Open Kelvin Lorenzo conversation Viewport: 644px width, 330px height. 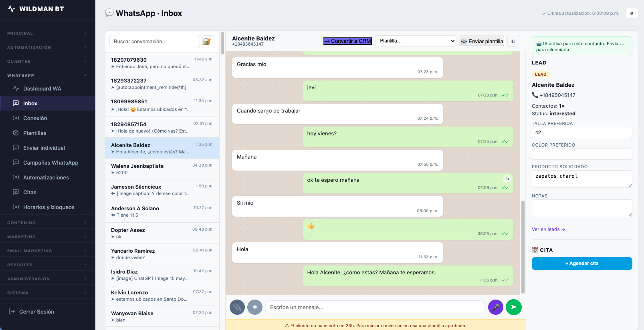[x=162, y=296]
